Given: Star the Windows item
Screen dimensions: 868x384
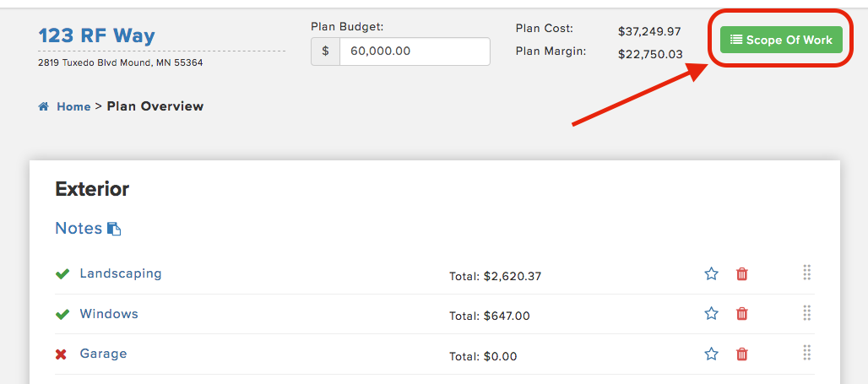Looking at the screenshot, I should point(711,314).
